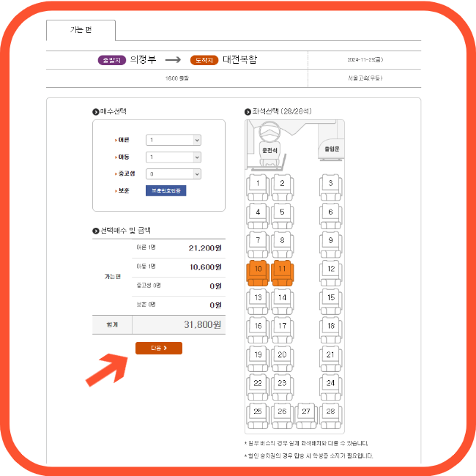
Task: Click seat 27 in the back row
Action: [x=306, y=415]
